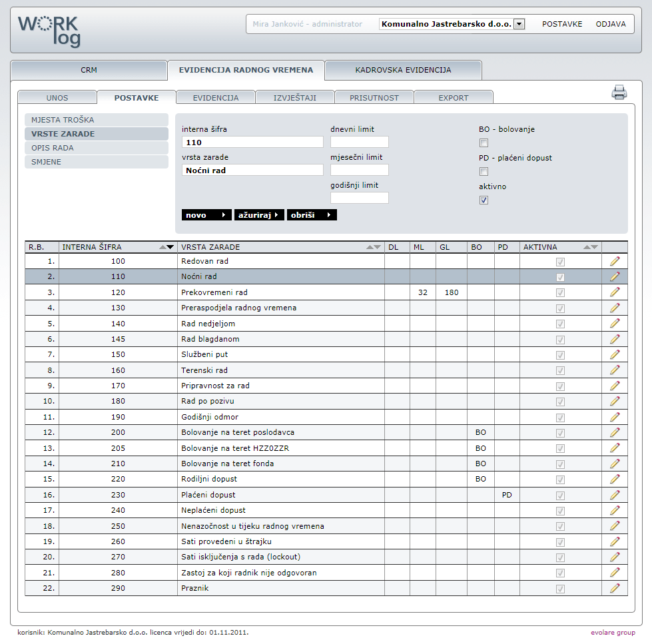Open the evolare group link

(613, 633)
